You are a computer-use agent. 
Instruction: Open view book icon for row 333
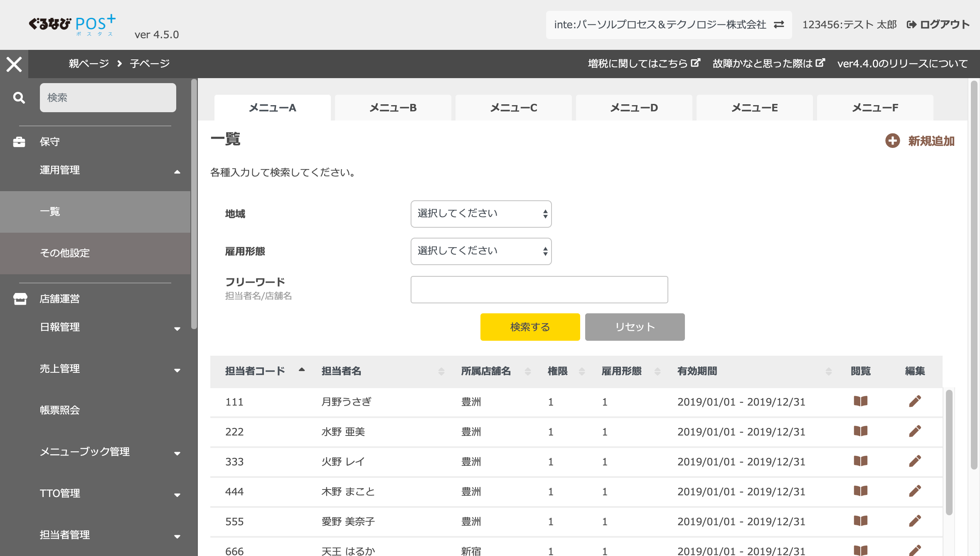[861, 461]
